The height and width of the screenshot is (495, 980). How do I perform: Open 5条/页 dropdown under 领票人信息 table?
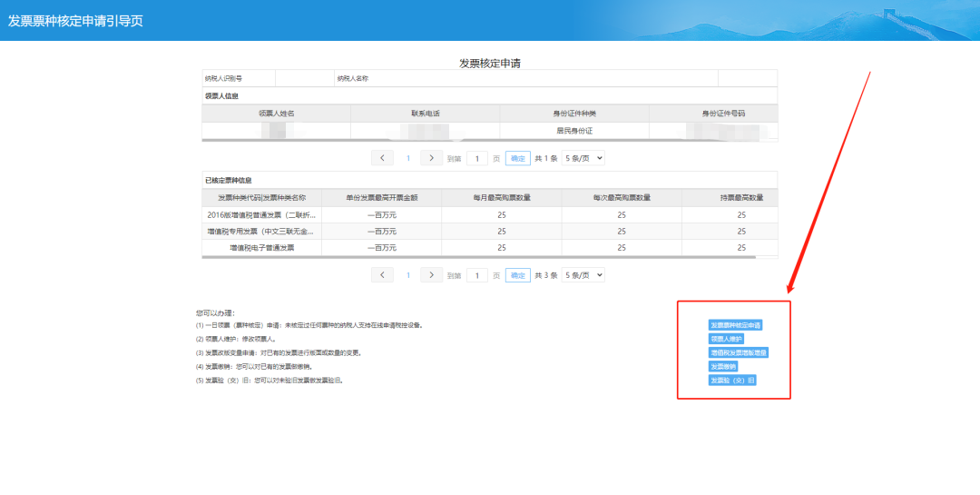[583, 158]
